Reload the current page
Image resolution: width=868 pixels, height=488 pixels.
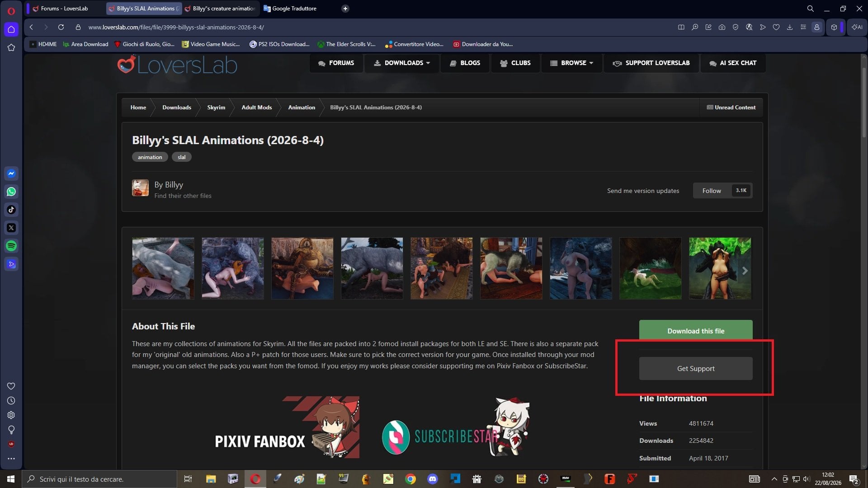[61, 27]
